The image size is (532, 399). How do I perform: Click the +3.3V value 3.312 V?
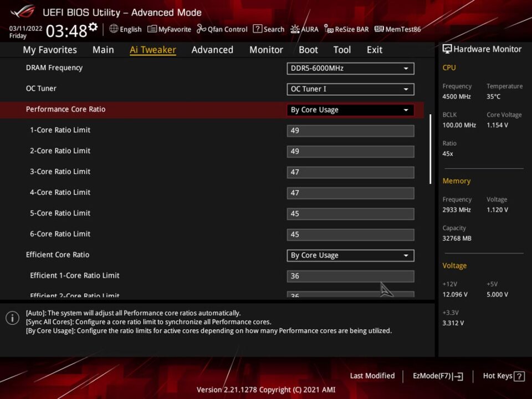453,323
